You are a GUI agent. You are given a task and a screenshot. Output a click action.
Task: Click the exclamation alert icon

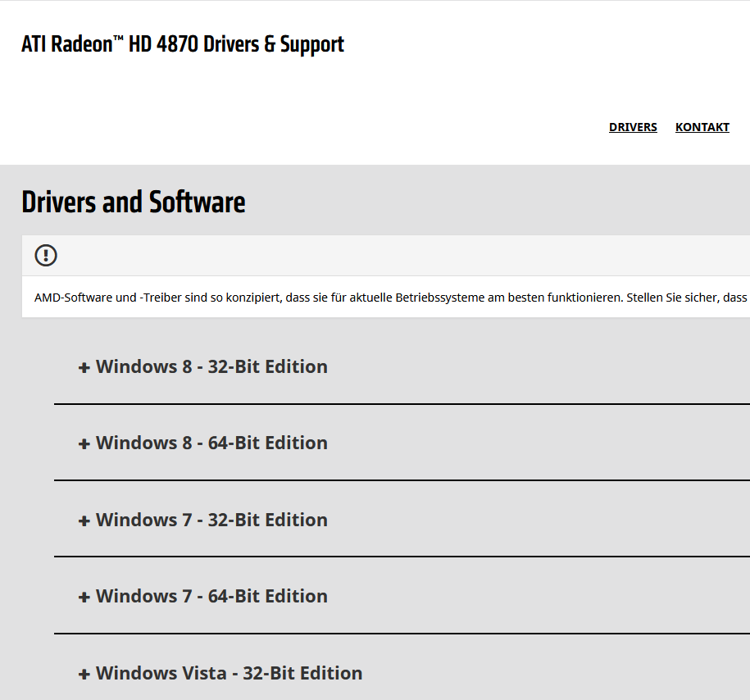46,255
